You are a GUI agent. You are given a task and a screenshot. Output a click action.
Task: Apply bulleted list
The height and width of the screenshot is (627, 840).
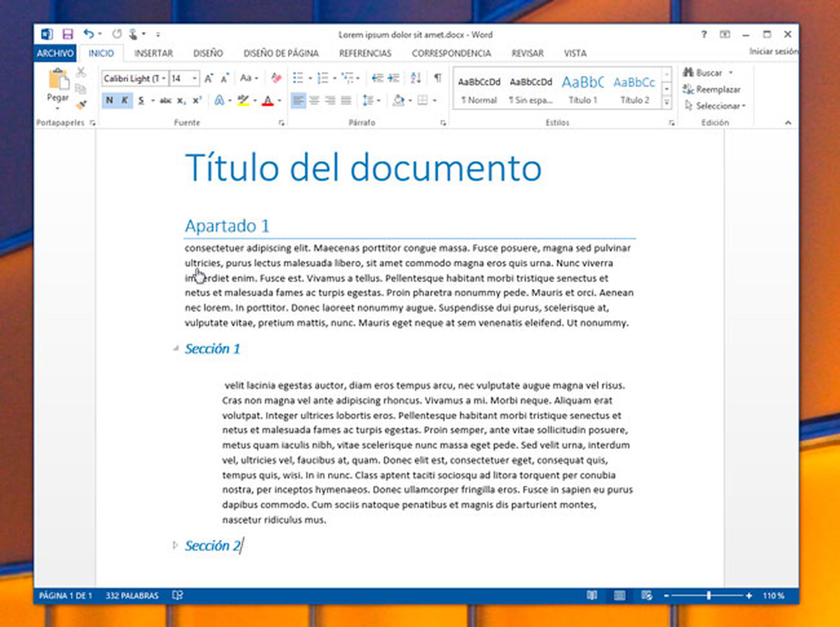coord(298,78)
